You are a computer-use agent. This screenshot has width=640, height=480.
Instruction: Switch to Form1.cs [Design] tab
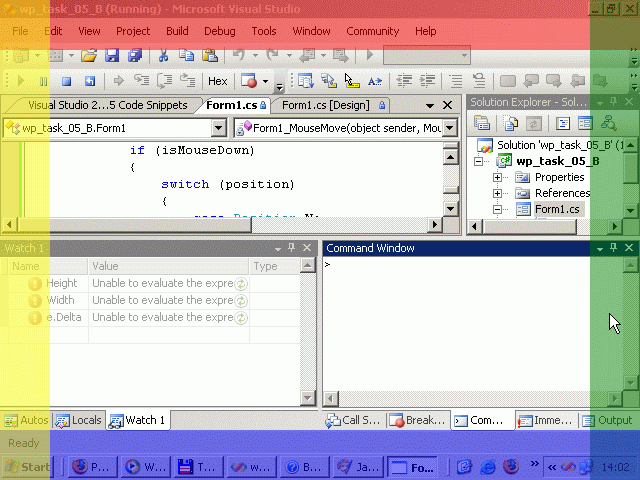click(333, 105)
